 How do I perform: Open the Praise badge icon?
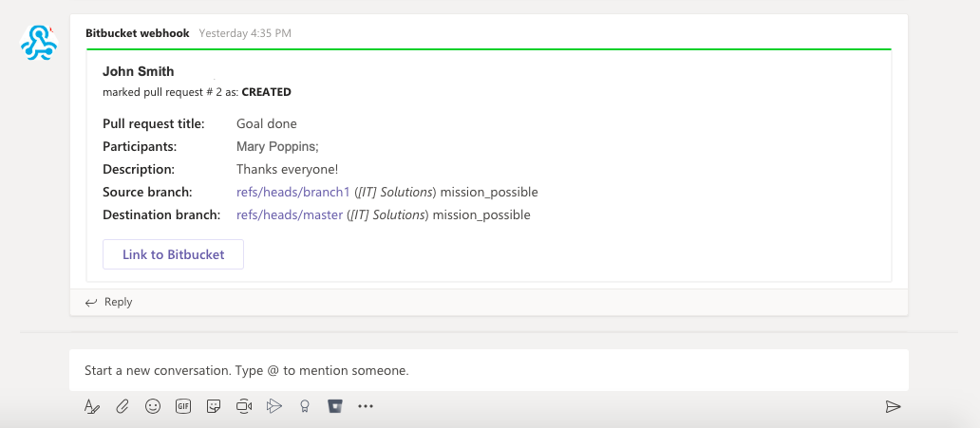pos(305,406)
